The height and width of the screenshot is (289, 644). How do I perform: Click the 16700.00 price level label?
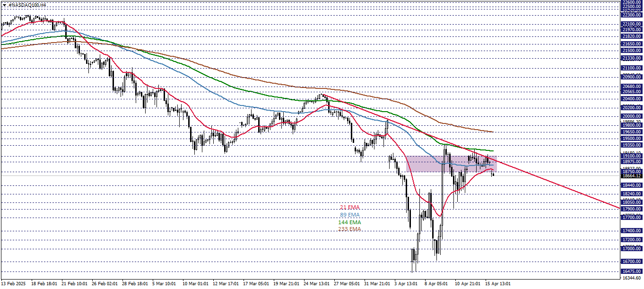tap(632, 262)
